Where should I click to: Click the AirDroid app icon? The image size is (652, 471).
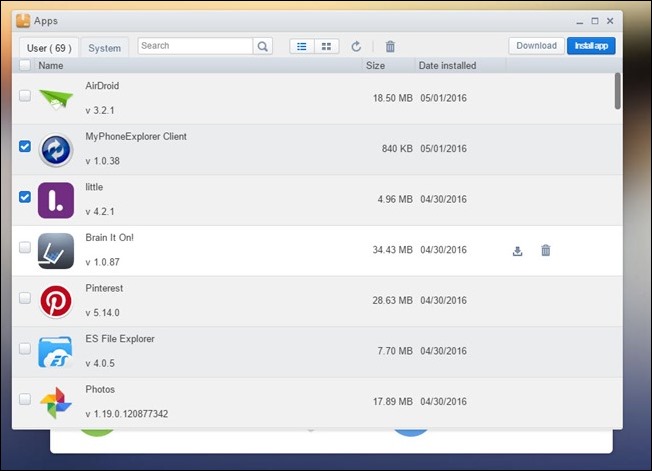coord(56,99)
